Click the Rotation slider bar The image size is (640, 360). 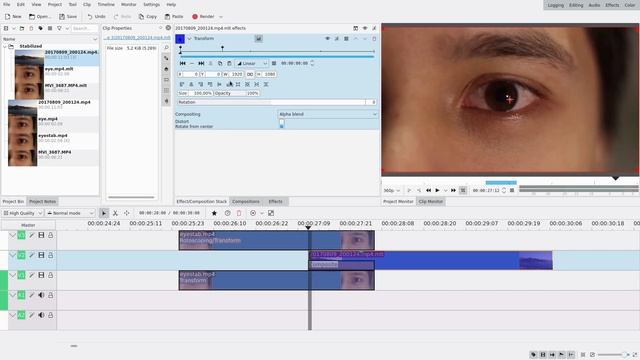(276, 102)
